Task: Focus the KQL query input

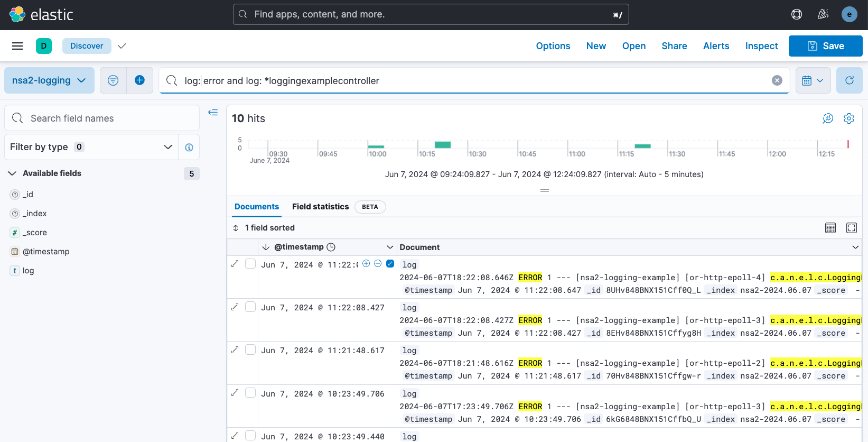Action: tap(474, 80)
